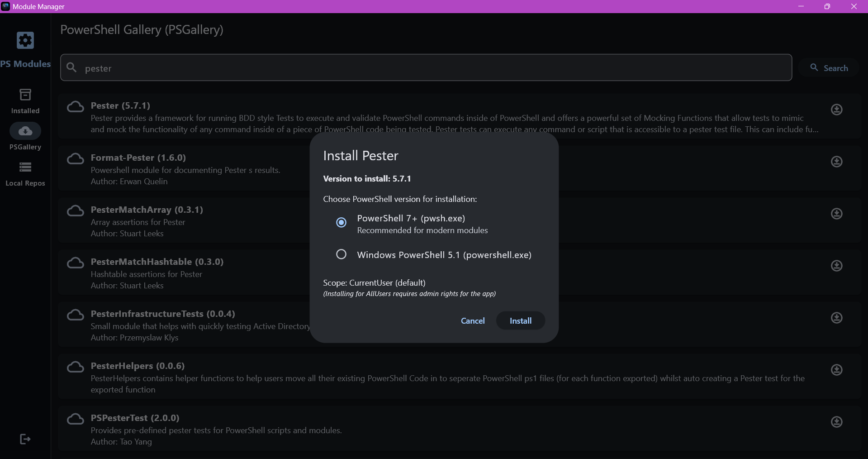Click cloud icon beside PesterMatchArray
The image size is (868, 459).
point(76,211)
